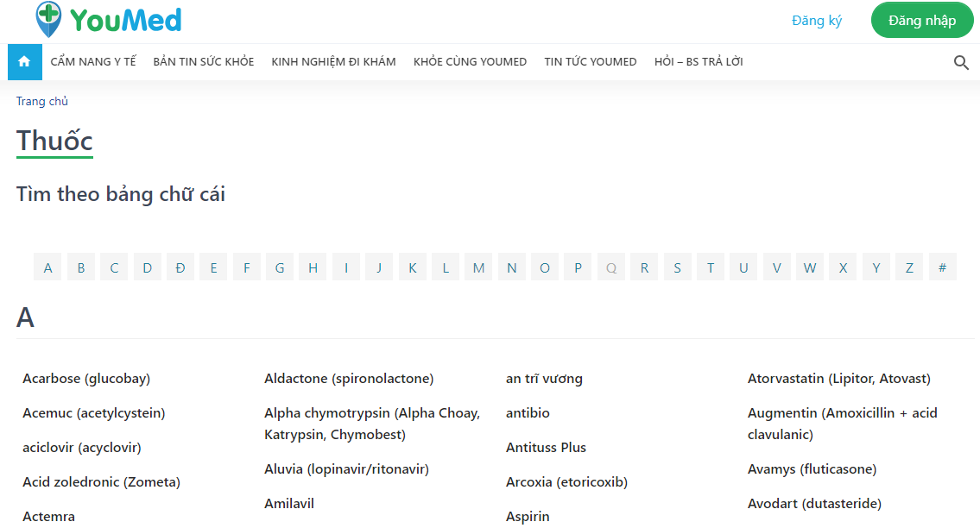Open Aldactone (spironolactone) drug page
The width and height of the screenshot is (980, 528).
click(349, 379)
